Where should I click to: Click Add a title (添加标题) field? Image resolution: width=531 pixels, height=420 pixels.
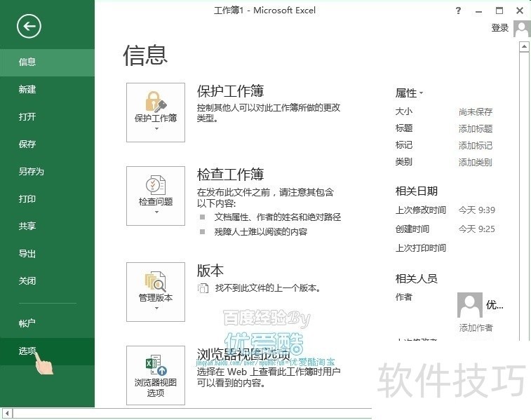tap(476, 128)
